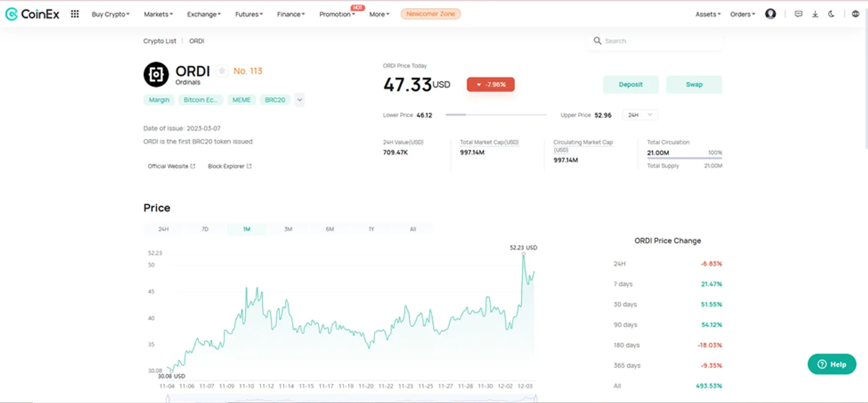
Task: Open the Official Website link
Action: (x=171, y=167)
